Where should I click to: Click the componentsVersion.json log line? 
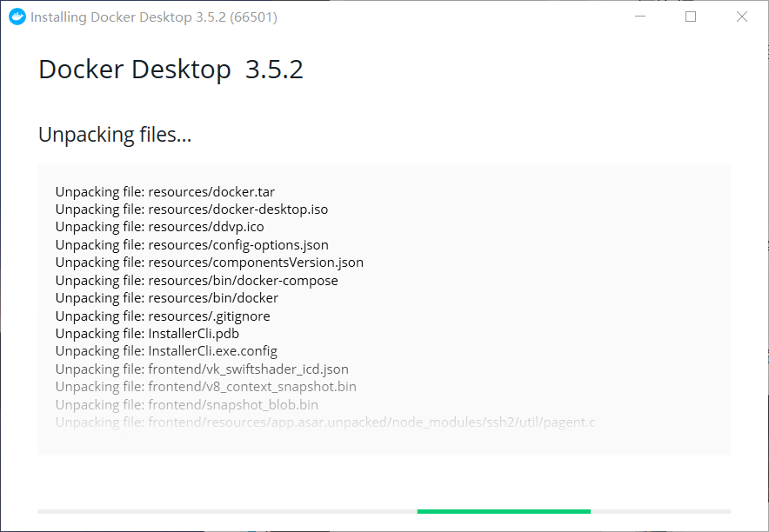point(209,263)
